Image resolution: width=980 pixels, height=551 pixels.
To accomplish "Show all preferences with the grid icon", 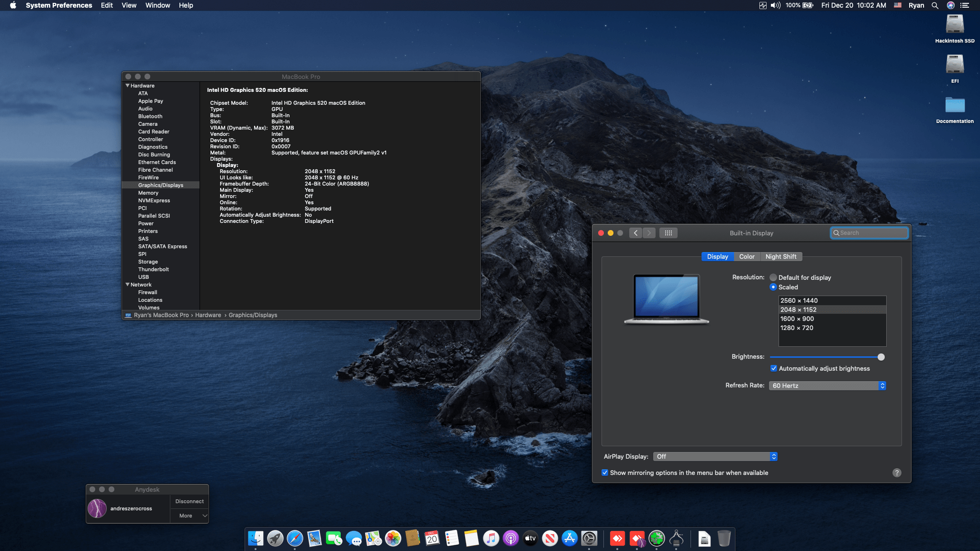I will (668, 233).
